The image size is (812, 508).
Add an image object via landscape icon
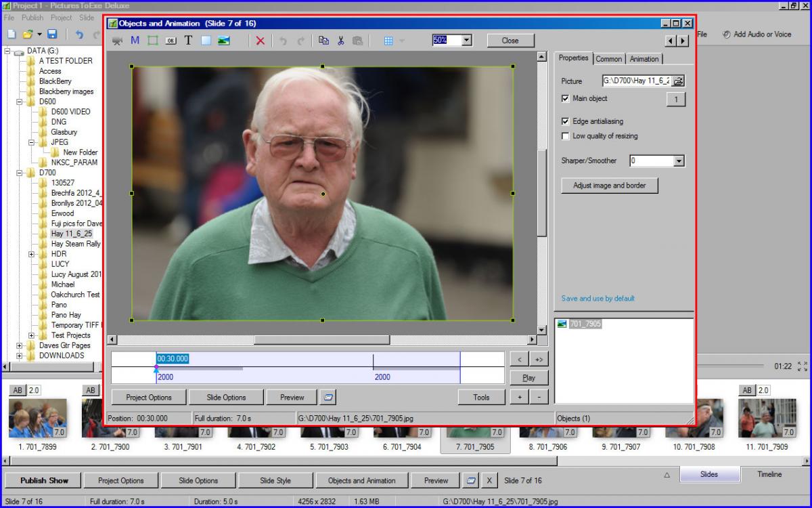(x=224, y=41)
